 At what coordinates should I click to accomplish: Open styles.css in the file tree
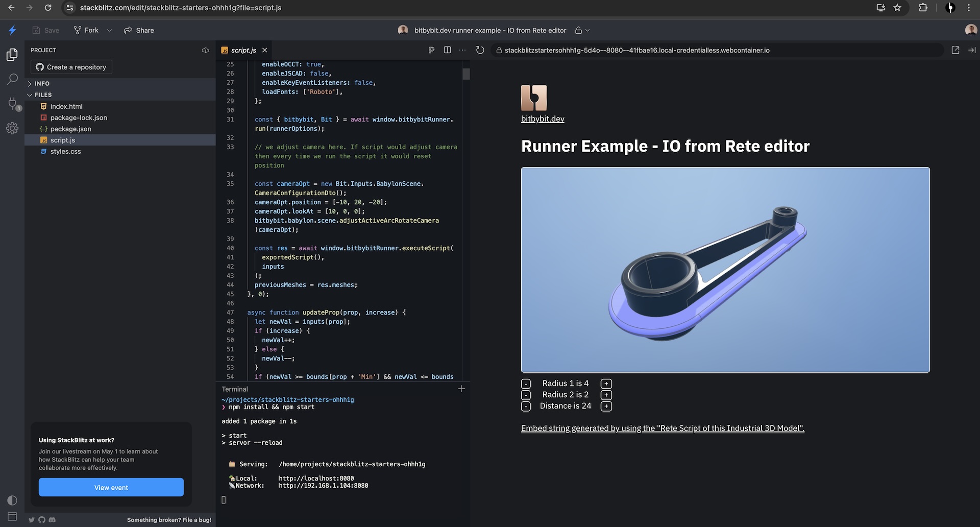[120, 151]
